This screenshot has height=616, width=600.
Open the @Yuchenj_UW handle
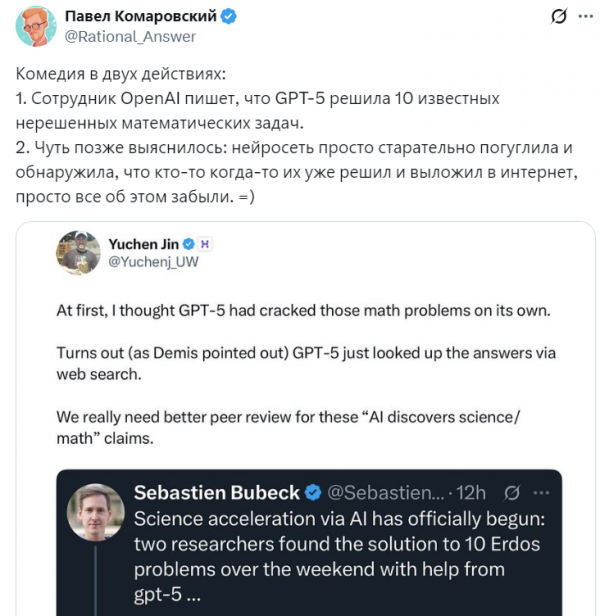pos(151,262)
